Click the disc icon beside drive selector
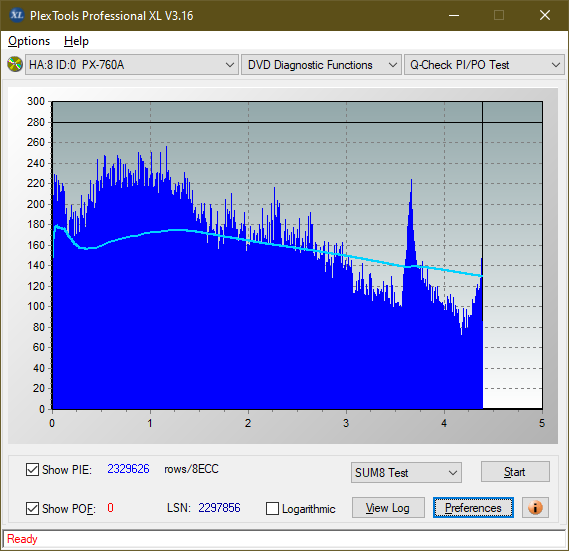Image resolution: width=569 pixels, height=551 pixels. (x=15, y=65)
